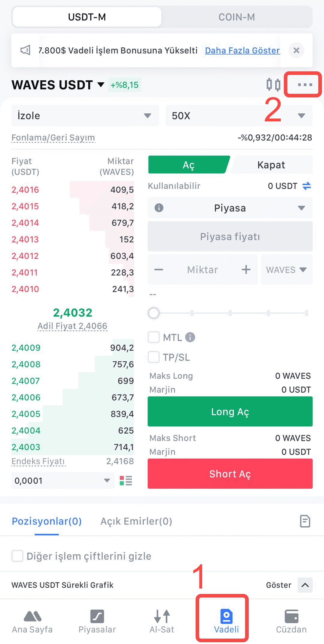
Task: Check Diğer işlem çiftlerini gizle
Action: (x=17, y=556)
